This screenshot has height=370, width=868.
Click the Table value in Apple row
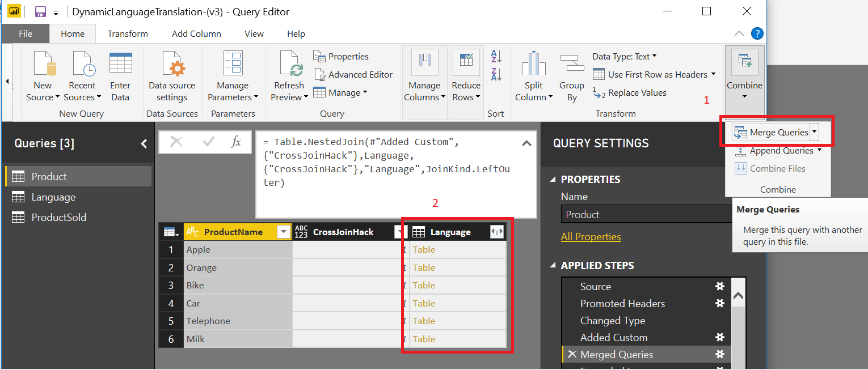424,249
